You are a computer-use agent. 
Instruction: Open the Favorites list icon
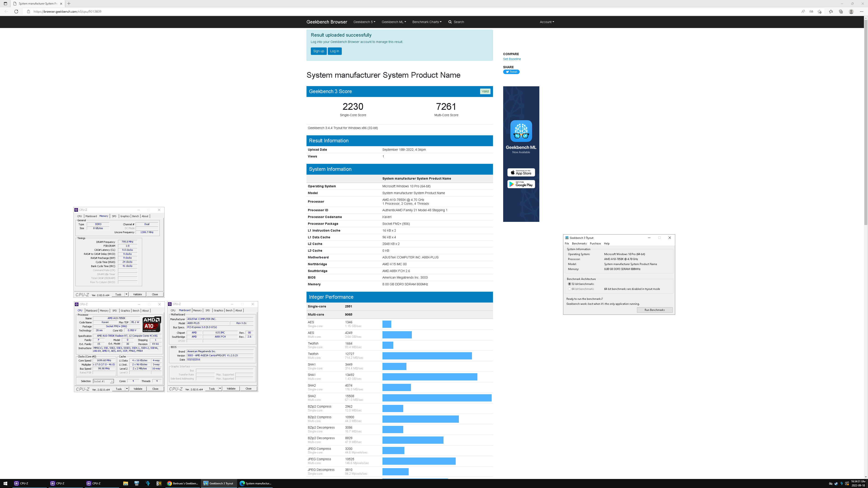point(831,12)
